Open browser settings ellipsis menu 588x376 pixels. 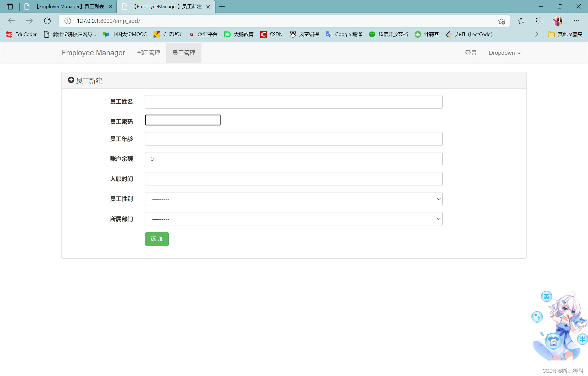coord(577,21)
